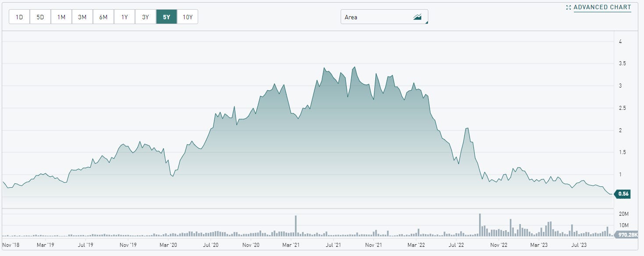Select the 1D time range
Screen dimensions: 644x256
coord(19,17)
